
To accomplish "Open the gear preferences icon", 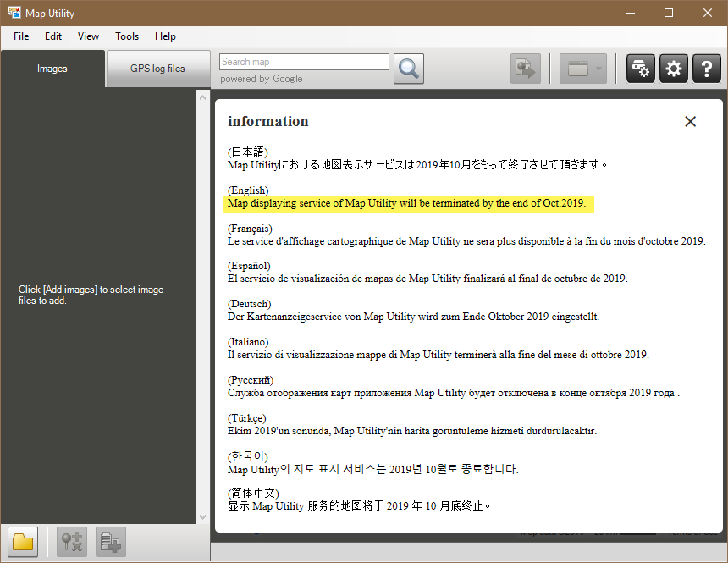I will coord(674,69).
